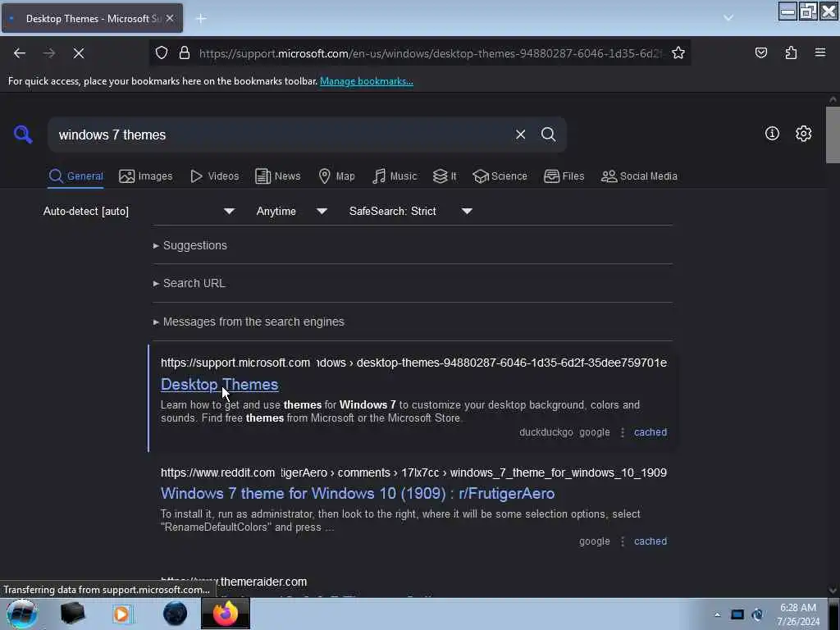This screenshot has width=840, height=630.
Task: Open the SafeSearch: Strict dropdown
Action: point(411,211)
